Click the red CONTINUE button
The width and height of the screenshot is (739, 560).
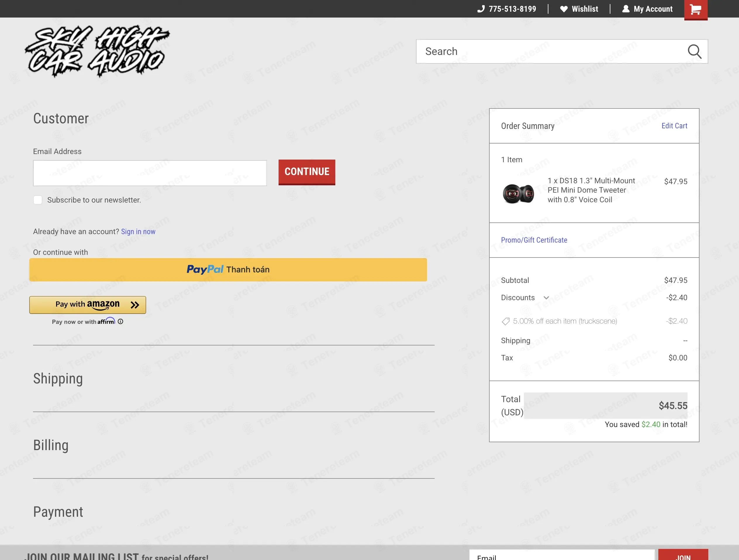click(307, 172)
